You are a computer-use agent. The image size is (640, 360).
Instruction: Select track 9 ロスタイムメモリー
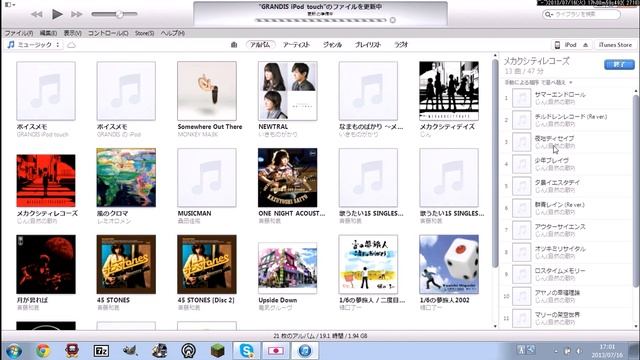567,274
